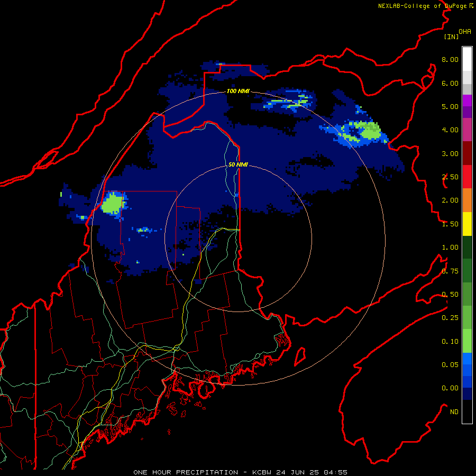476x476 pixels.
Task: Select the pink 4.00 legend swatch
Action: (x=467, y=130)
